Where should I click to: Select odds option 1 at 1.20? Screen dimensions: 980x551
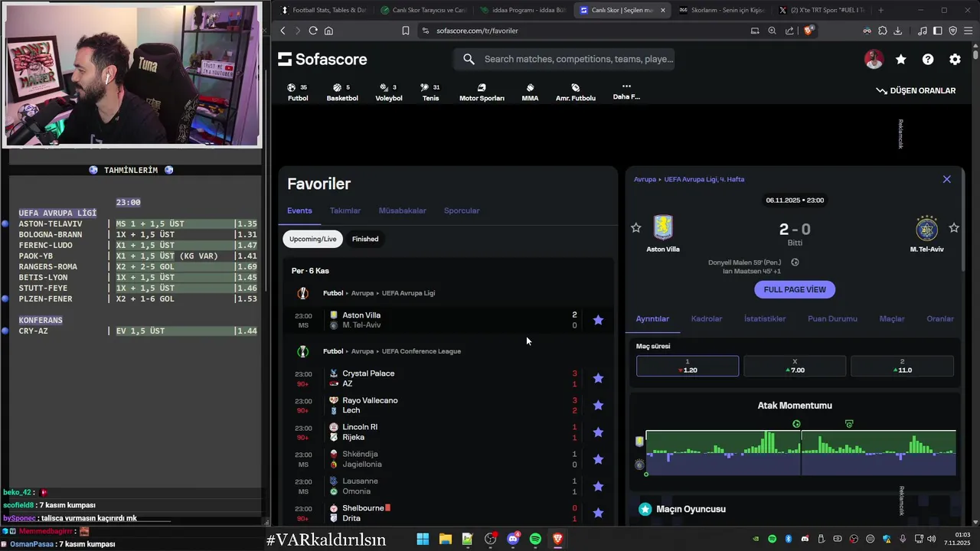point(688,366)
